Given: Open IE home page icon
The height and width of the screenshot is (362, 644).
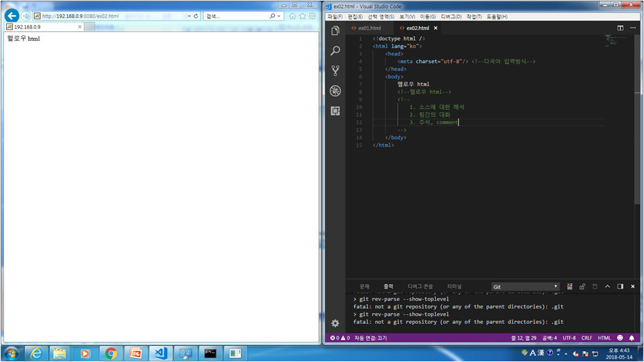Looking at the screenshot, I should point(292,16).
